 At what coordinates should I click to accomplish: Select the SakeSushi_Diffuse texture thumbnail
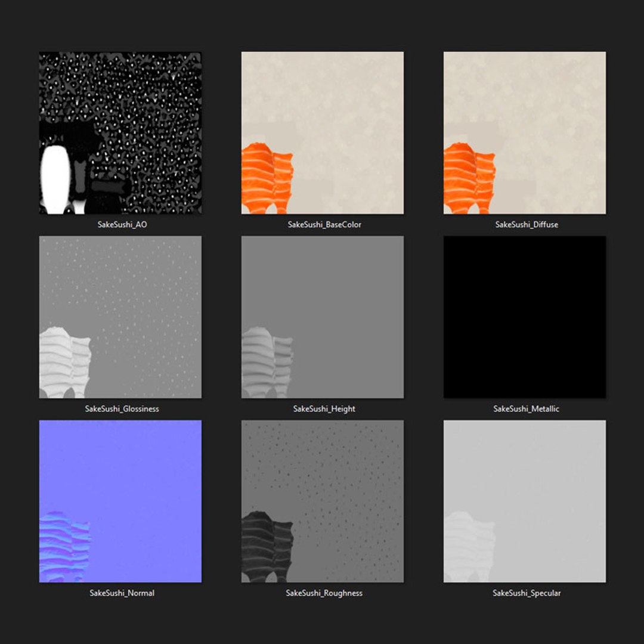tap(525, 132)
